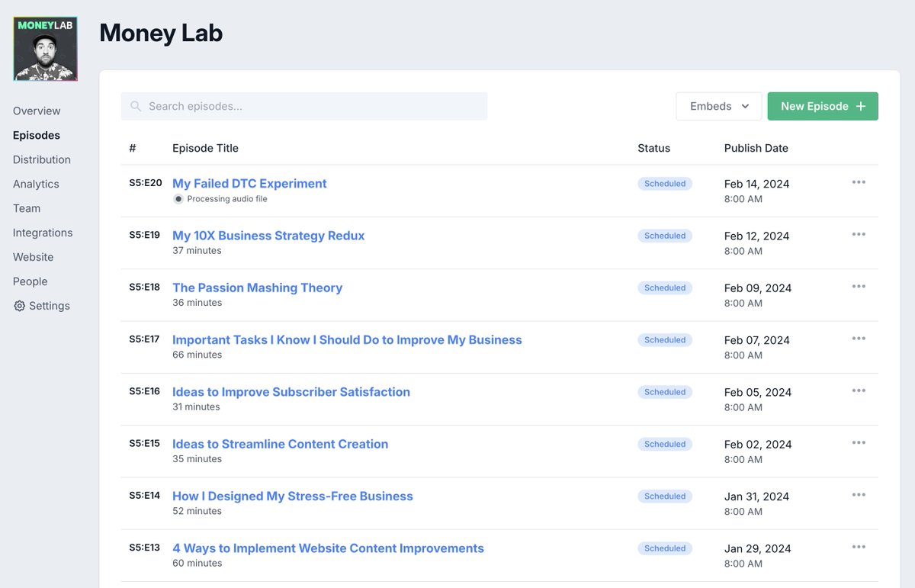
Task: Click the Money Lab page heading
Action: (161, 33)
